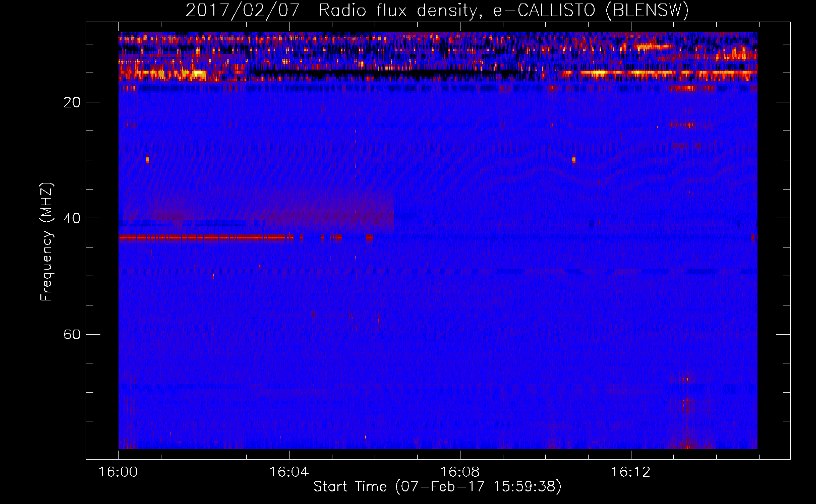This screenshot has height=504, width=816.
Task: Click the "20" frequency tick label
Action: tap(72, 102)
